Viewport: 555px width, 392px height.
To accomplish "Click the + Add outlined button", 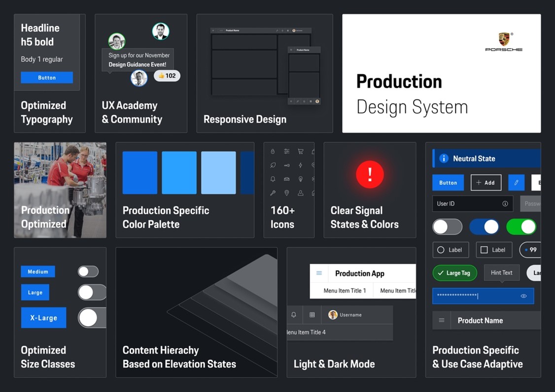I will point(486,183).
